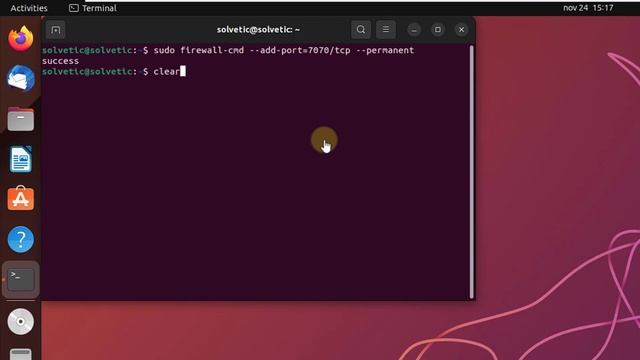This screenshot has height=360, width=640.
Task: Launch Firefox from the dock
Action: [x=20, y=38]
